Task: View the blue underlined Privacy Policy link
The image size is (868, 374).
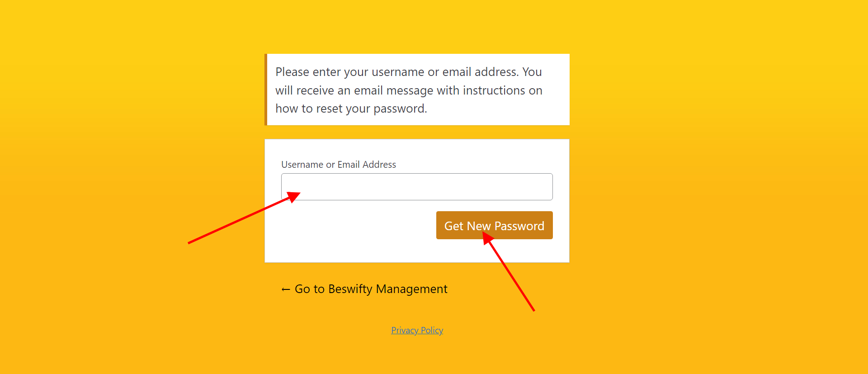Action: coord(417,330)
